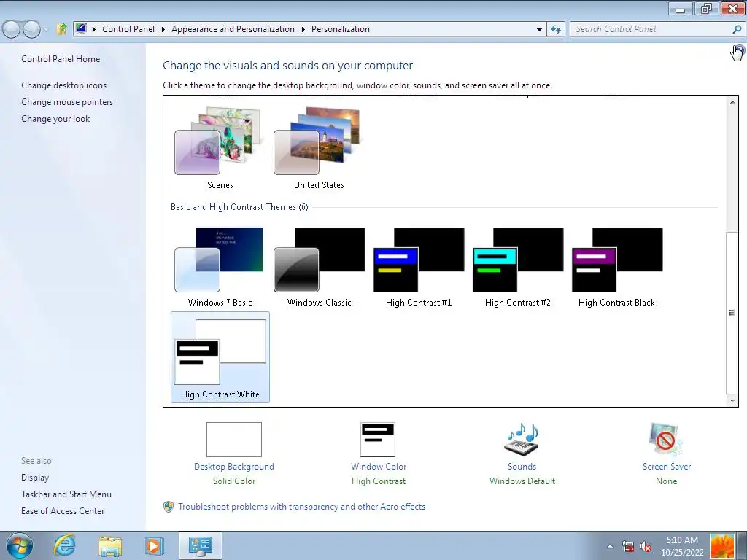Click Basic and High Contrast Themes header

(x=239, y=207)
